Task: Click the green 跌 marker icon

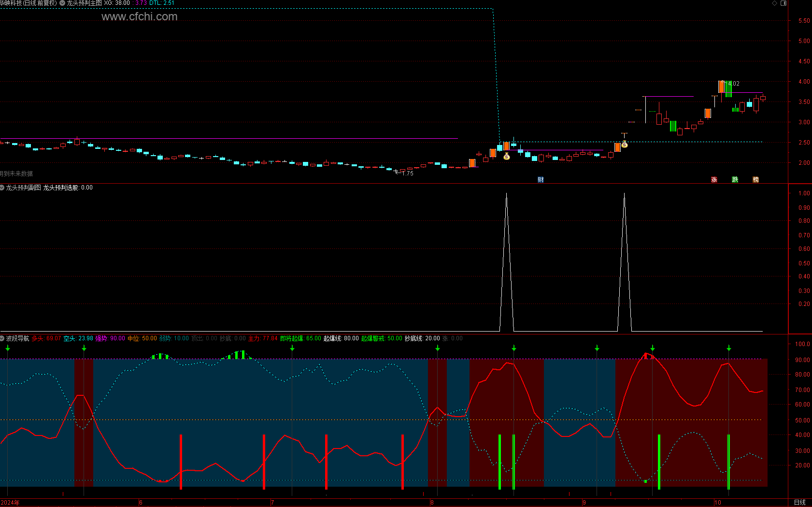Action: click(735, 180)
